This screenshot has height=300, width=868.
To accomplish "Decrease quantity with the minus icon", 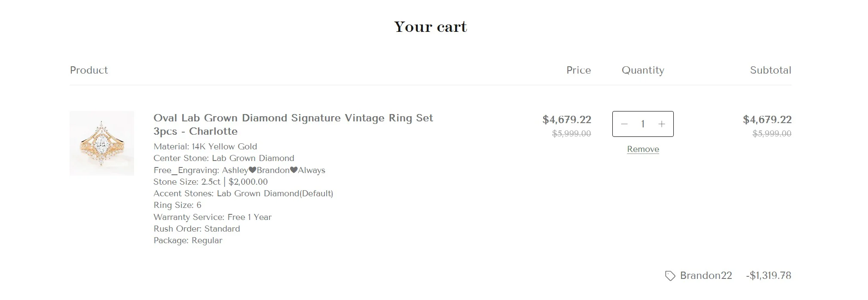I will (x=624, y=124).
